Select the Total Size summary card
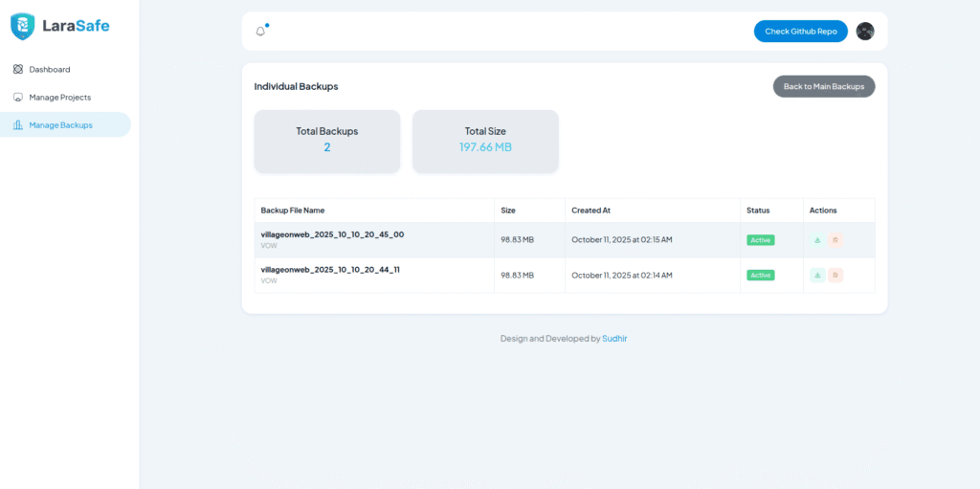The image size is (980, 489). [485, 141]
